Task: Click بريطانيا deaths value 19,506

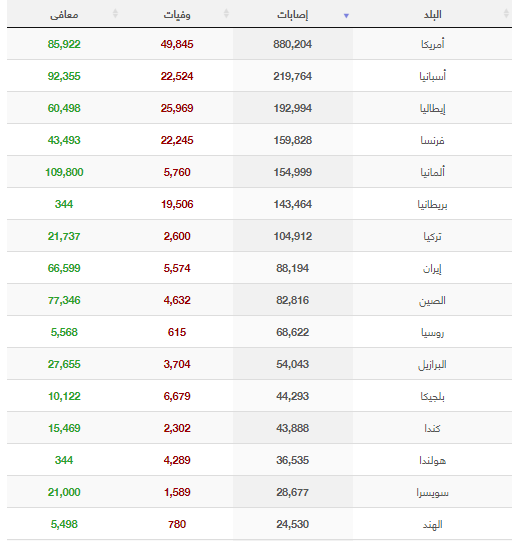Action: pos(177,204)
